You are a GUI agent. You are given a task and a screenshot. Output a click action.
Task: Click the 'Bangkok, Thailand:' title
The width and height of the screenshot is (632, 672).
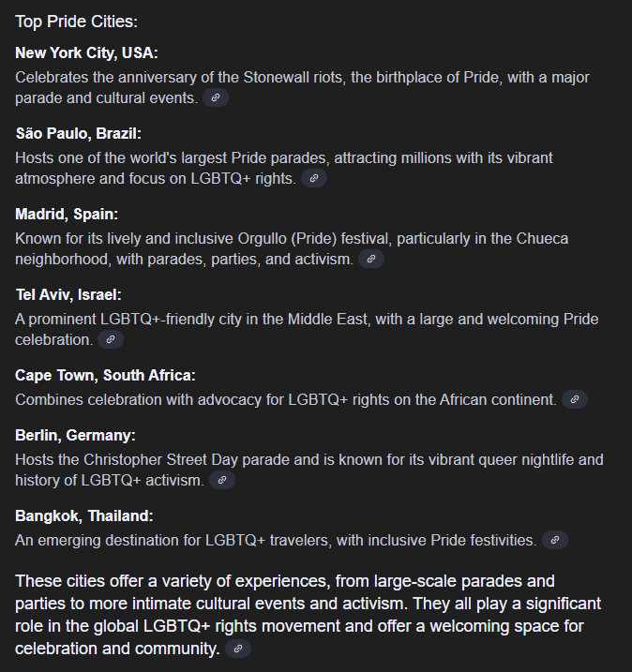(84, 516)
